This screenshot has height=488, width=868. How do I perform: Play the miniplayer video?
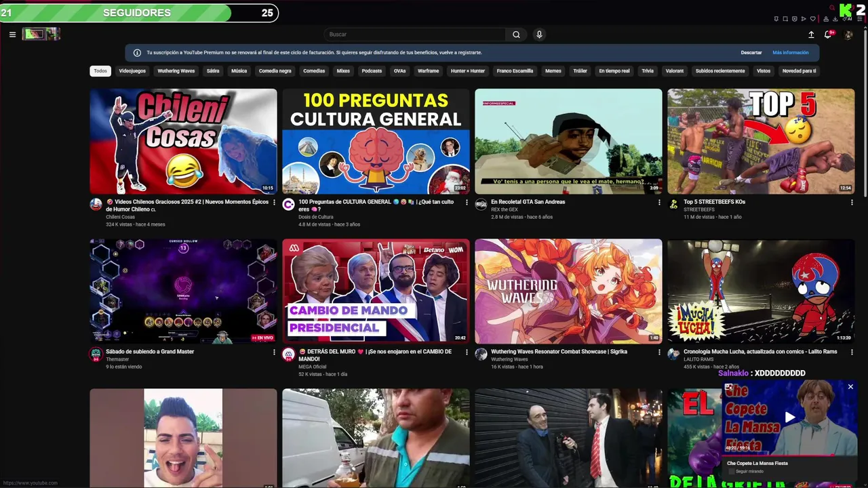pyautogui.click(x=789, y=418)
